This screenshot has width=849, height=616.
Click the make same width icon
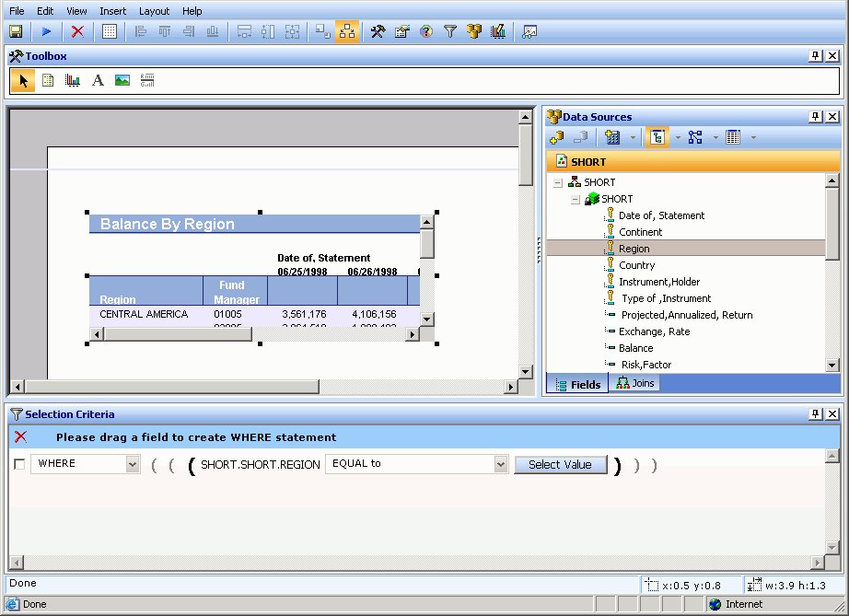pos(244,32)
